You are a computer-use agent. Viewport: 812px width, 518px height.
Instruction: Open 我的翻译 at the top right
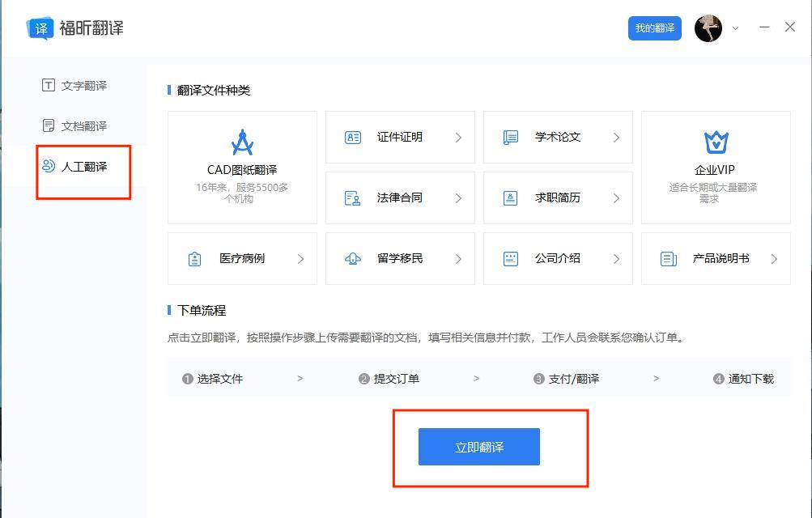point(654,28)
